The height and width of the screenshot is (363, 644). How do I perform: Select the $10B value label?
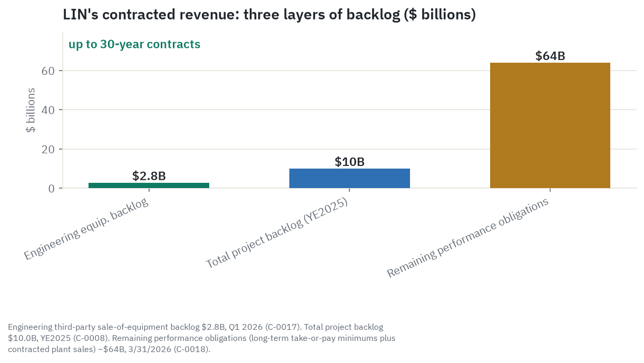(x=349, y=162)
